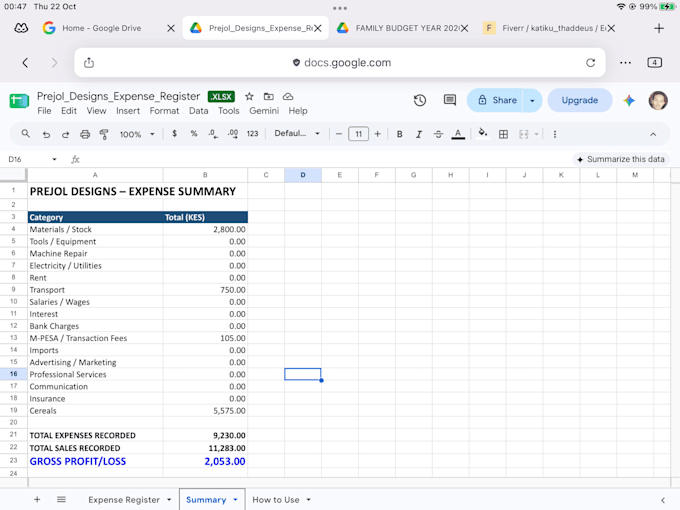Click the search menus magnifier icon

(26, 134)
